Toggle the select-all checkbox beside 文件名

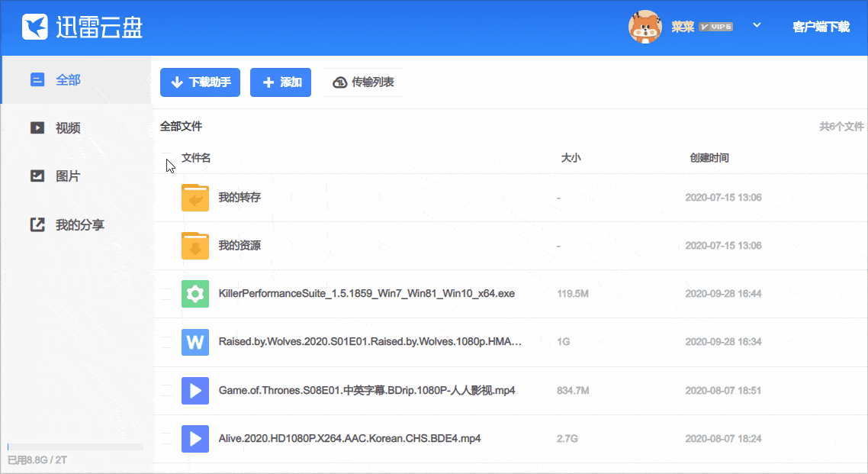pos(167,159)
